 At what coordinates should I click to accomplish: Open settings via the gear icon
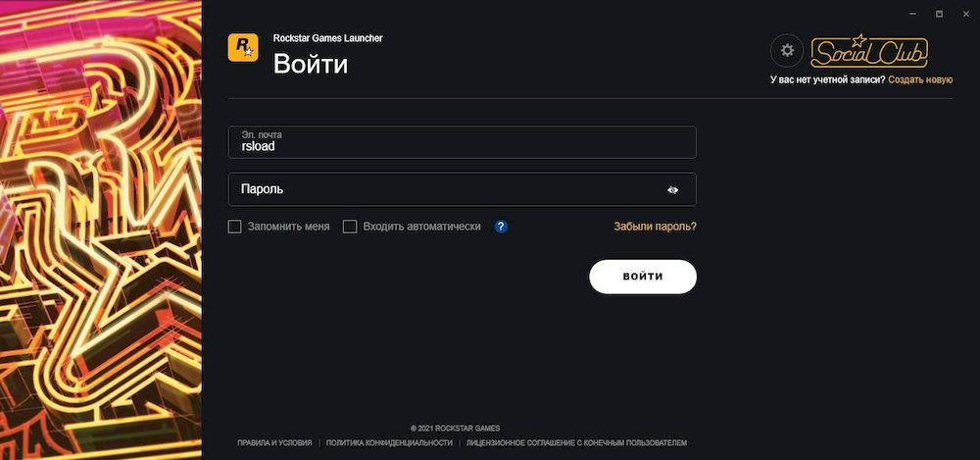pos(786,50)
